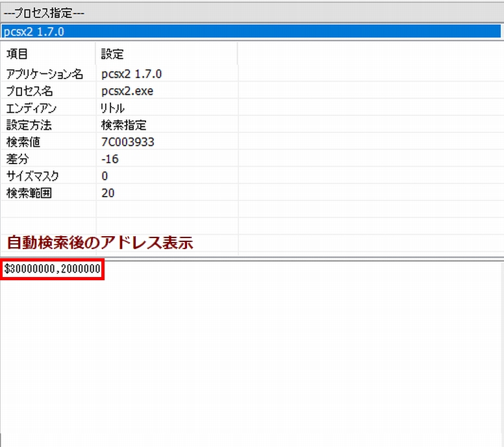Select the 検索範囲 row label

[x=29, y=193]
